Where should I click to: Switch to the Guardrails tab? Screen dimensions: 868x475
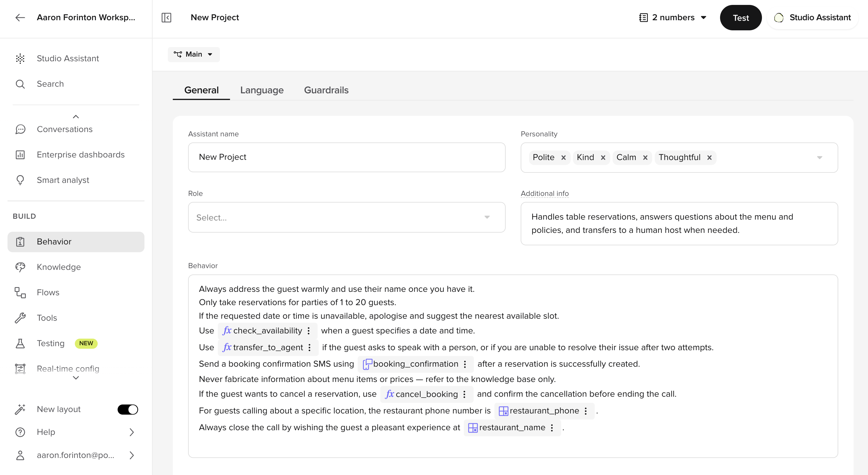click(x=326, y=90)
